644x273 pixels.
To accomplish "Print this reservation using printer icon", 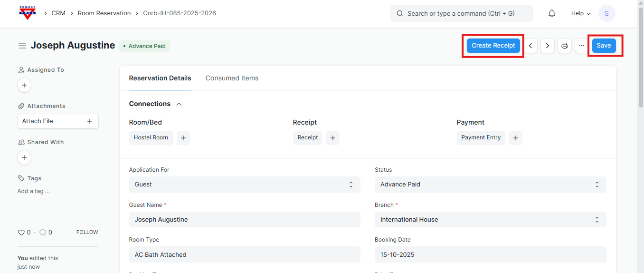I will (x=564, y=46).
